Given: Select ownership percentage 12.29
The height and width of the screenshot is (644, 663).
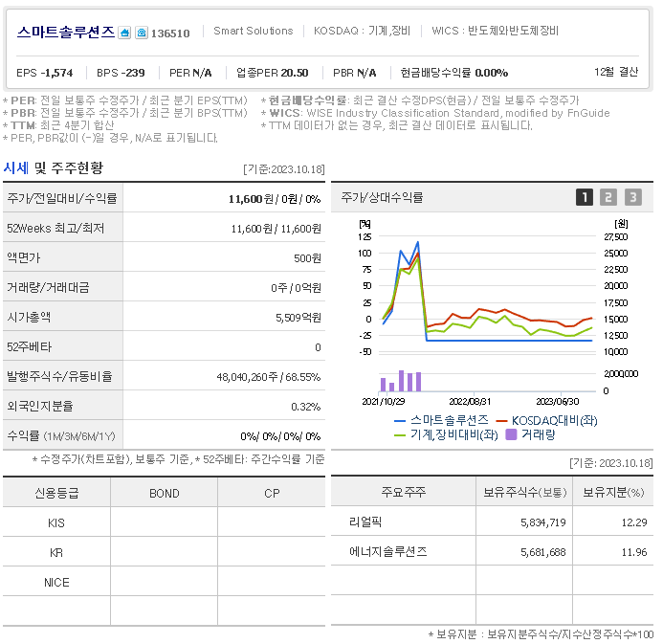Looking at the screenshot, I should click(x=634, y=522).
